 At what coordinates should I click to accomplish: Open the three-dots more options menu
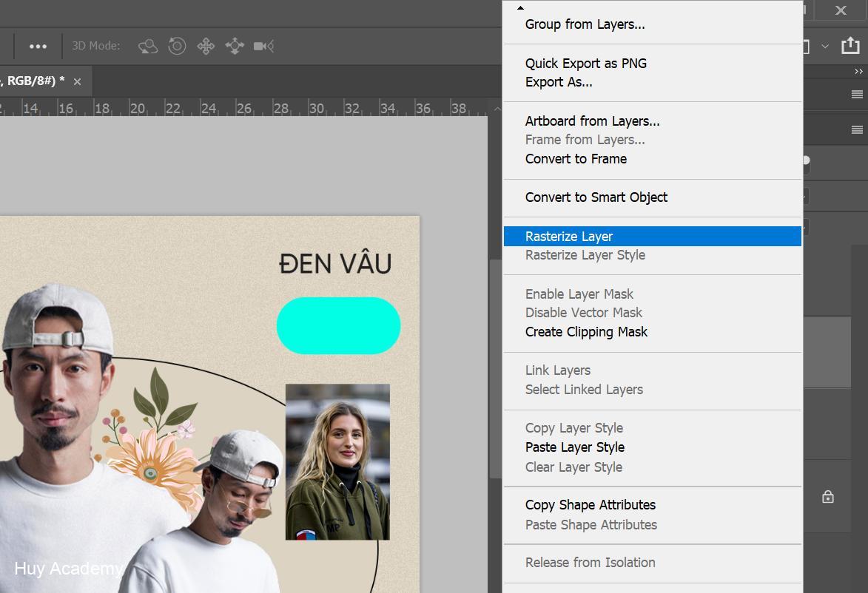click(x=38, y=47)
